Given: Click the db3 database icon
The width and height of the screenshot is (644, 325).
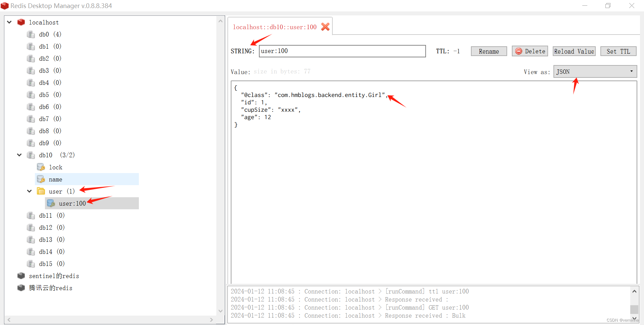Looking at the screenshot, I should coord(31,70).
